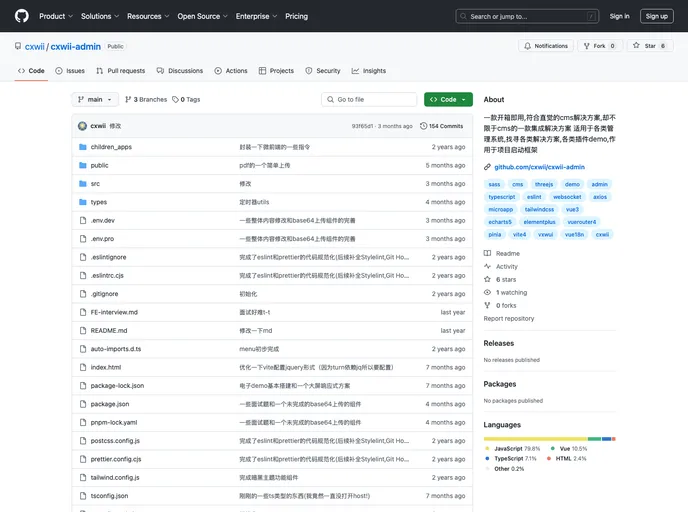Click the yellow JavaScript segment of language bar
Screen dimensions: 688x512
coord(535,439)
